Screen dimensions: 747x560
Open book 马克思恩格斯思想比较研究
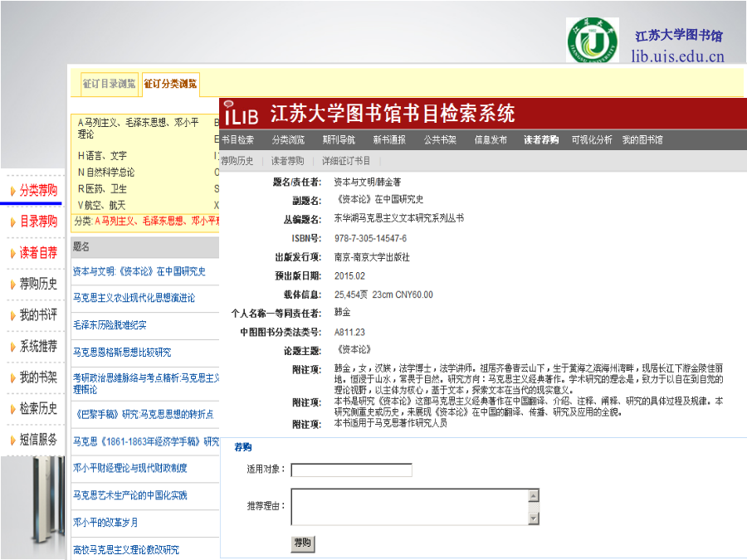pos(122,353)
